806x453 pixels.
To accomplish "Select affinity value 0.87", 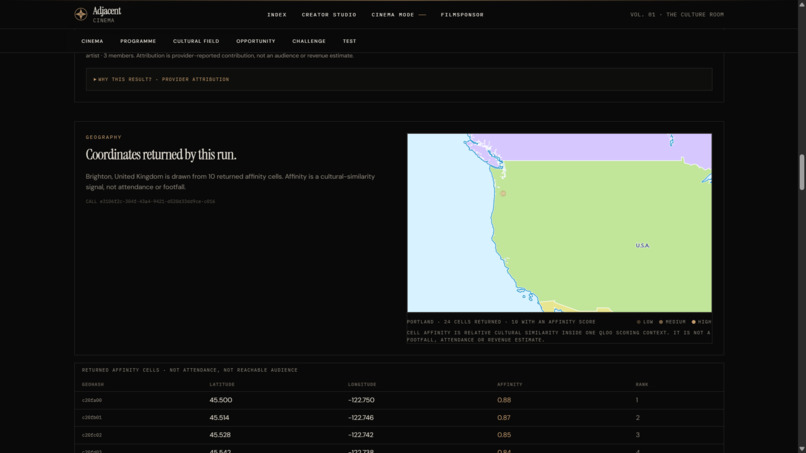I will 504,418.
